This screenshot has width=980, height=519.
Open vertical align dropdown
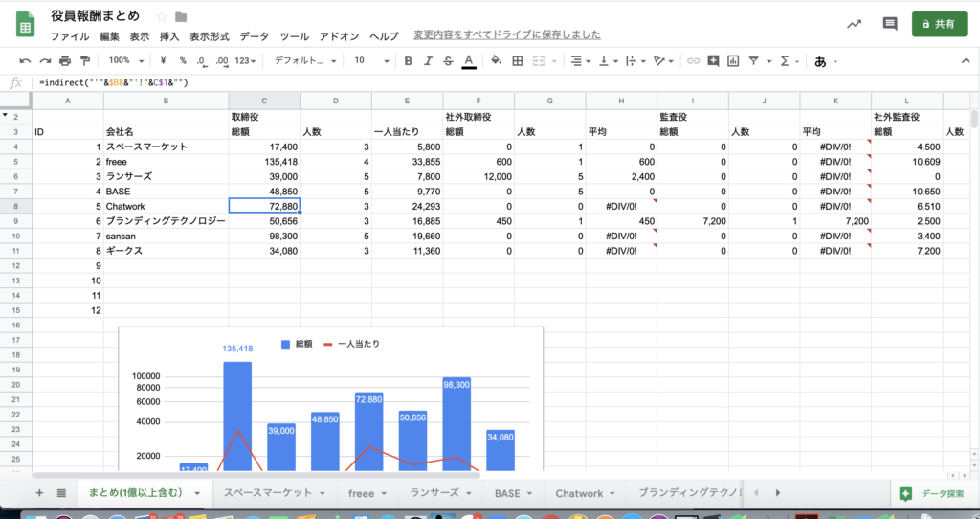[x=608, y=61]
